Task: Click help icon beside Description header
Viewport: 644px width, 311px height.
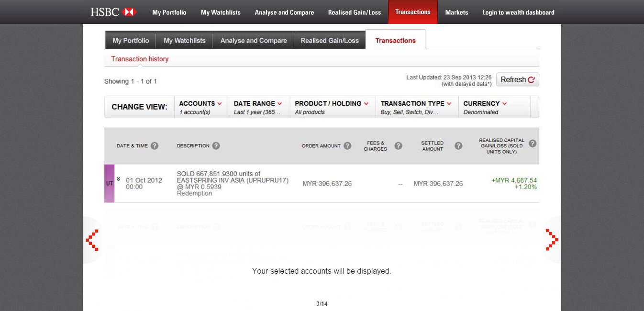Action: point(216,146)
